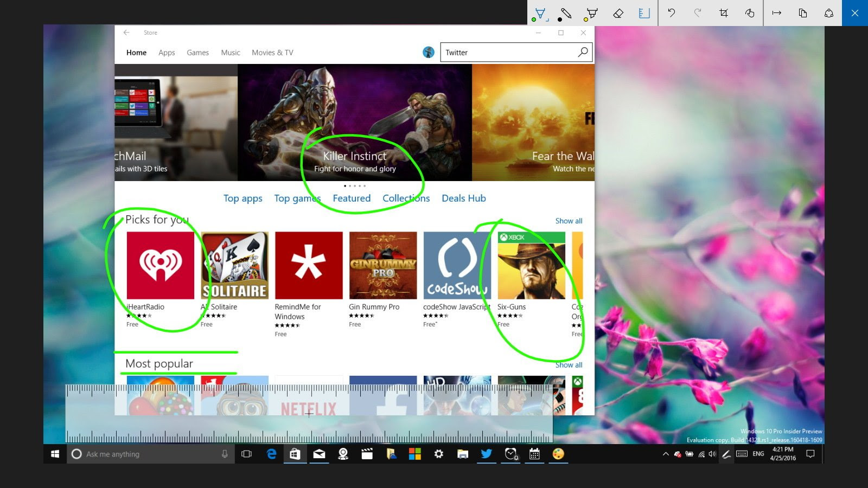868x488 pixels.
Task: Open the Apps tab in Store
Action: pyautogui.click(x=167, y=53)
